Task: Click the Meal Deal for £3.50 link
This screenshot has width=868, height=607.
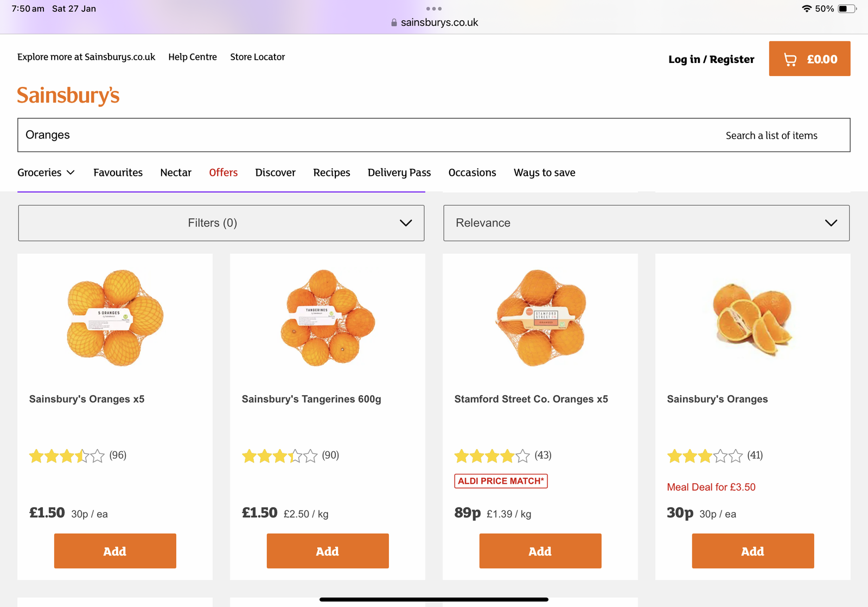Action: [711, 487]
